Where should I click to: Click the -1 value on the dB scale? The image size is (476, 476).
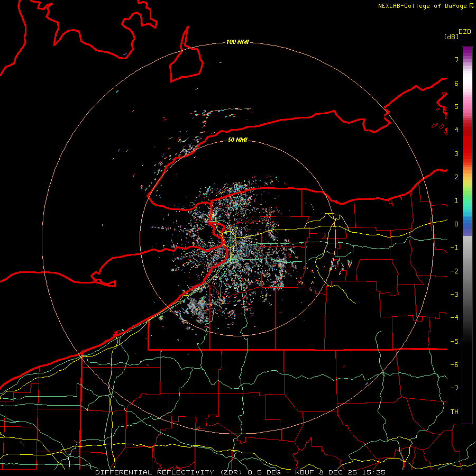(454, 248)
